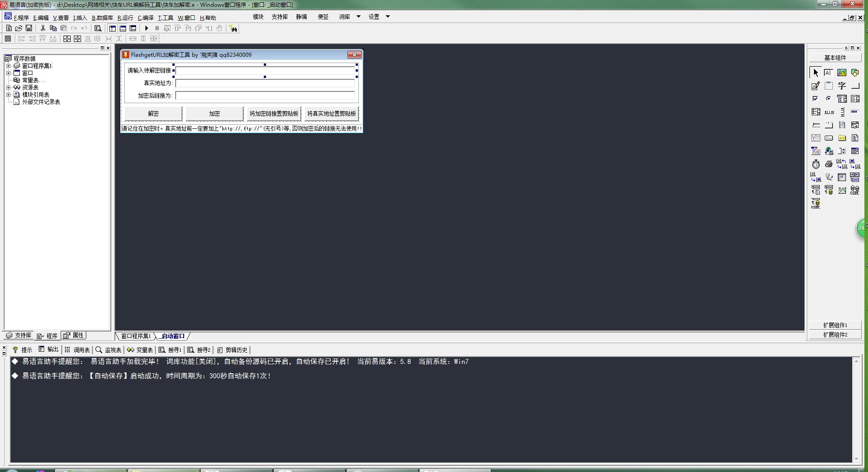The image size is (868, 472).
Task: Select the drawing board component icon
Action: tap(816, 86)
